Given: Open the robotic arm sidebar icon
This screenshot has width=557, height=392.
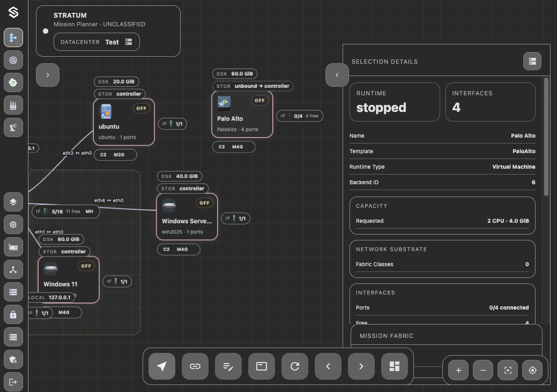Looking at the screenshot, I should (x=13, y=127).
